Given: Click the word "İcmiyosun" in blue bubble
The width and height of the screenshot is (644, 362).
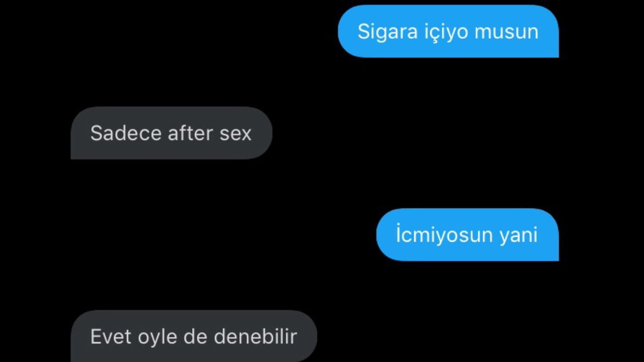Looking at the screenshot, I should tap(445, 235).
